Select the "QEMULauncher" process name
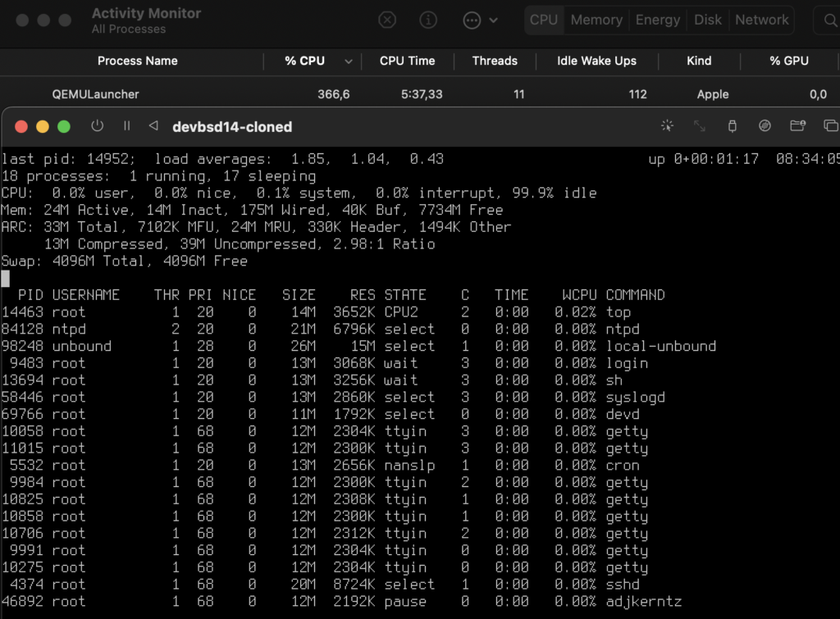Viewport: 840px width, 619px height. coord(95,94)
